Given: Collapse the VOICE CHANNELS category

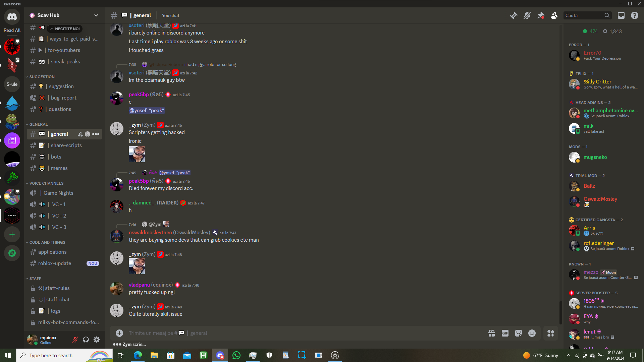Looking at the screenshot, I should pos(46,183).
